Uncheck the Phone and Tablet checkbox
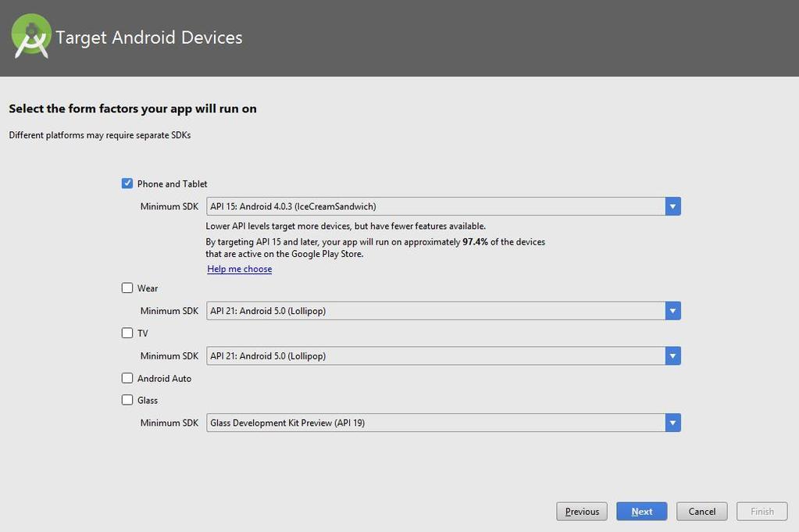799x532 pixels. pyautogui.click(x=127, y=184)
